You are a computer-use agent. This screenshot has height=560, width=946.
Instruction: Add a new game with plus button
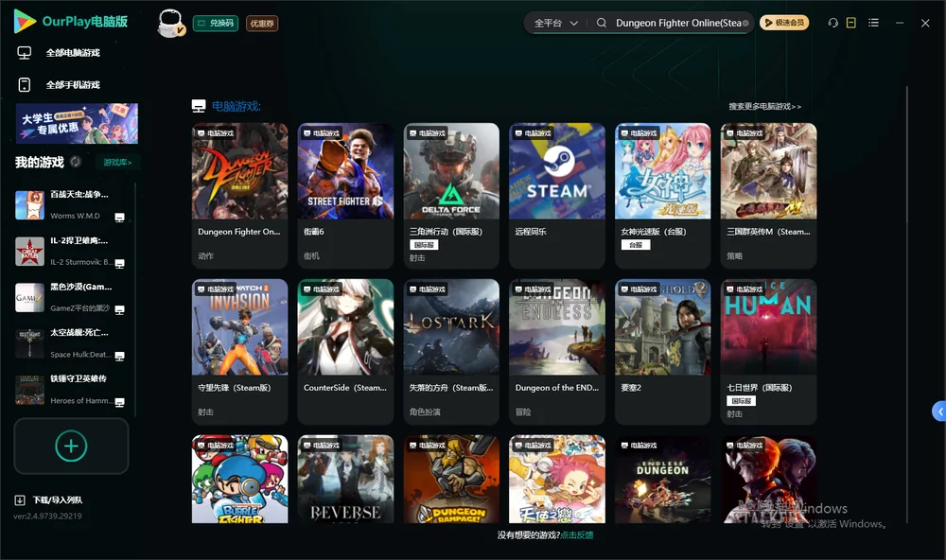pyautogui.click(x=71, y=446)
